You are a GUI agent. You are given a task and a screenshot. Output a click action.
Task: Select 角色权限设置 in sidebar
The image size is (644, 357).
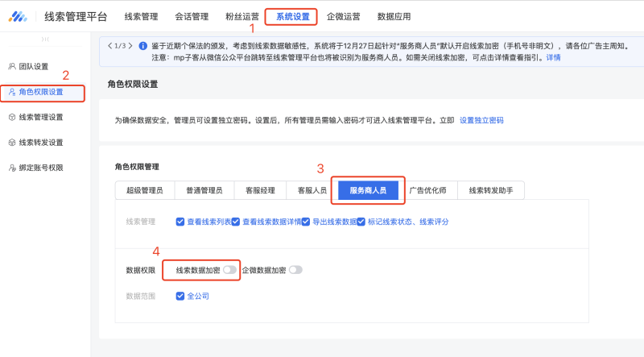41,92
